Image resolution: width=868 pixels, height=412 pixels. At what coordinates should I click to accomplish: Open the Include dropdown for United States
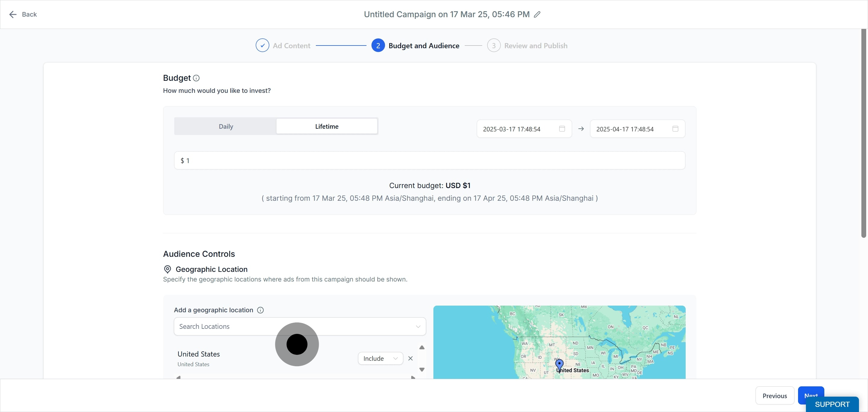380,358
